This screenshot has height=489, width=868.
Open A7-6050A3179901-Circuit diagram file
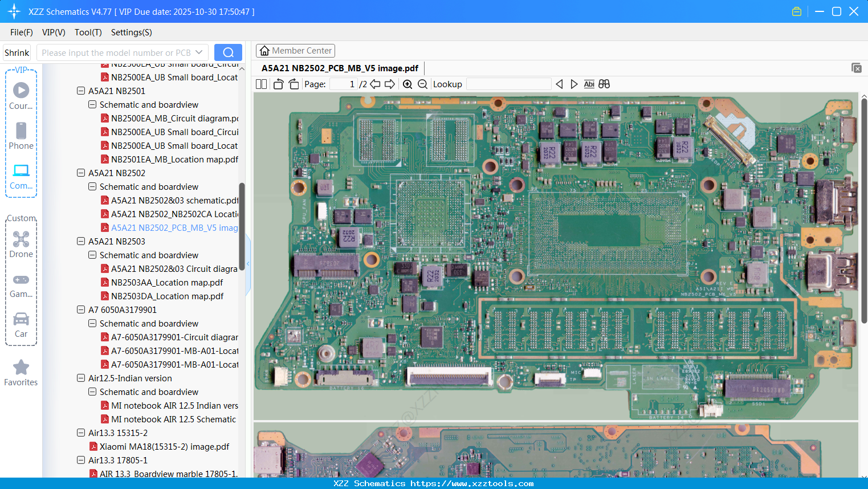(170, 337)
